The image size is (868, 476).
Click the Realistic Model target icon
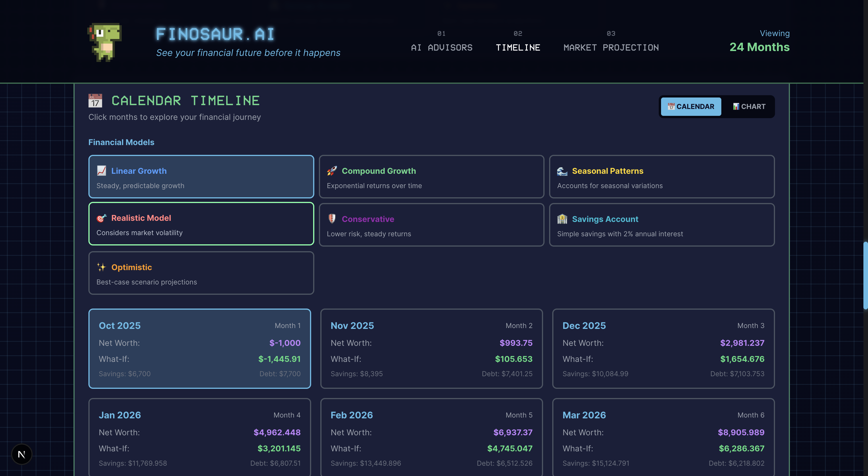(101, 218)
